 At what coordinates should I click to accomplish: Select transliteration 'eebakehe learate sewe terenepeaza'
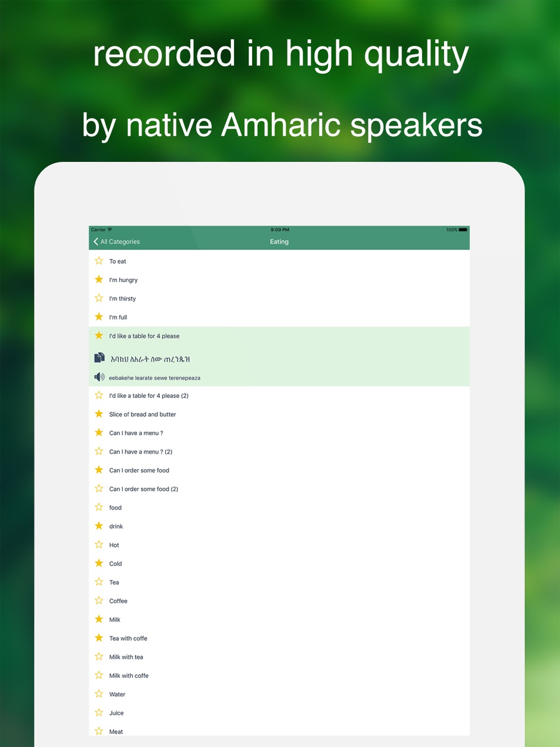click(155, 378)
